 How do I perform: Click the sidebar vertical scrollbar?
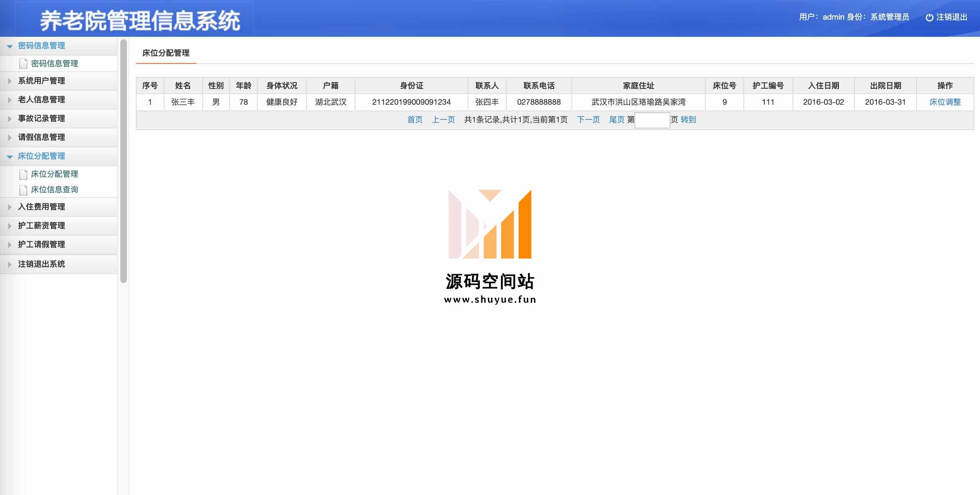[124, 161]
